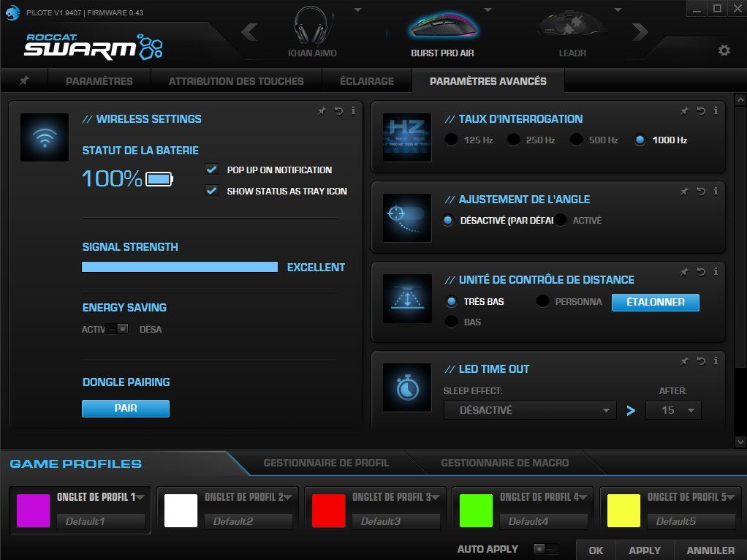Click the left arrow in device carousel
The width and height of the screenshot is (747, 560).
pos(249,32)
